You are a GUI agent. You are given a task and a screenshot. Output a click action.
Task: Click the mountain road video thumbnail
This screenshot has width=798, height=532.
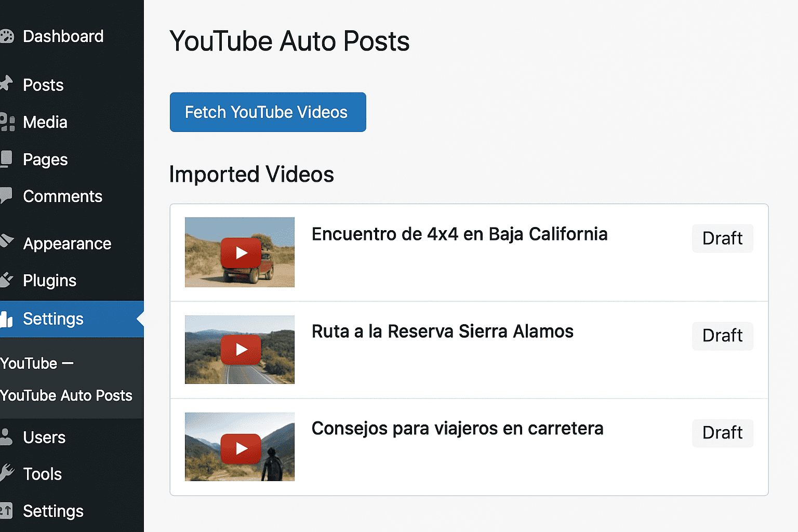(x=240, y=350)
